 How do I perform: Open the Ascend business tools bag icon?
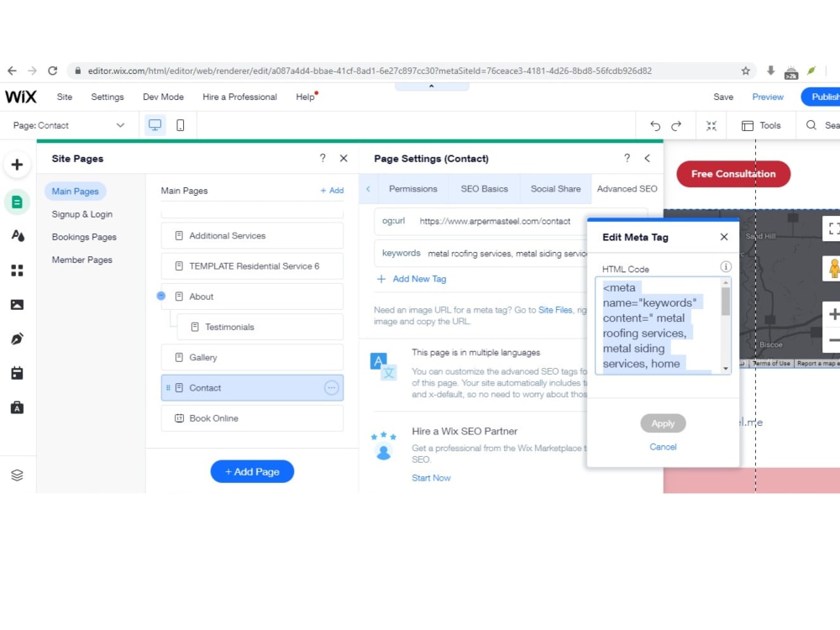(17, 407)
